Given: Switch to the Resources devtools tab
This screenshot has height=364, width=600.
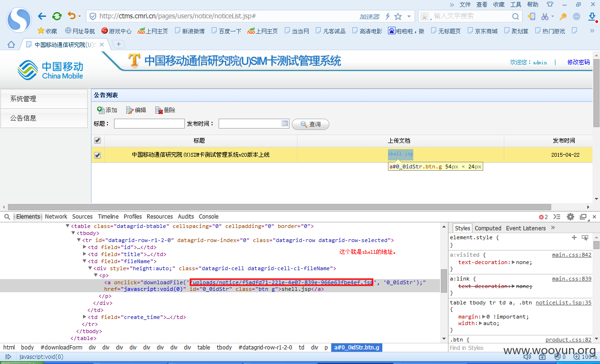Looking at the screenshot, I should tap(160, 217).
